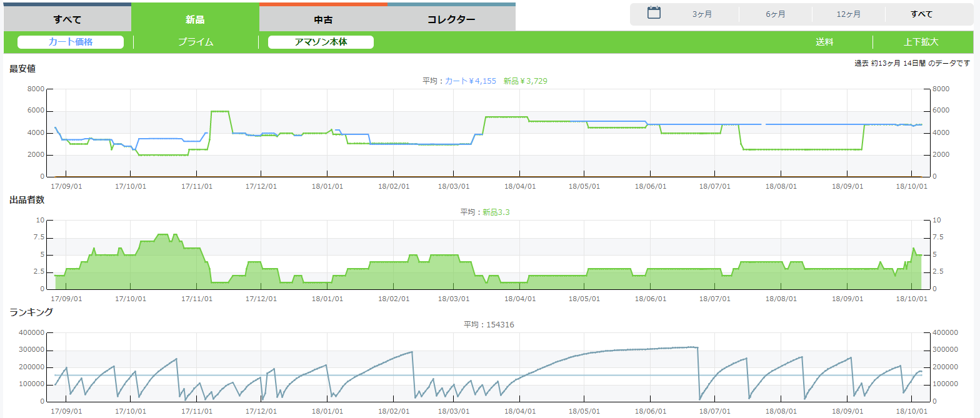
Task: Select the 新品 tab
Action: (195, 19)
